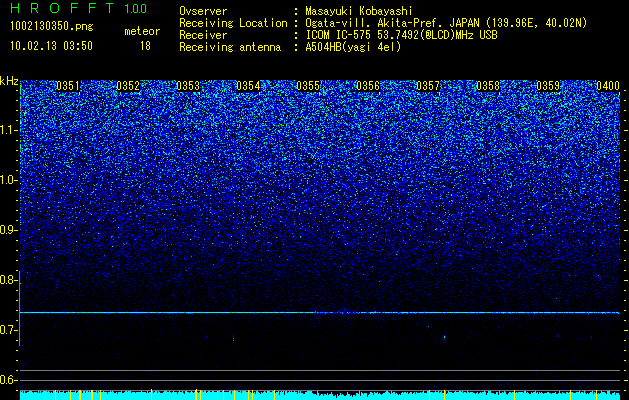Click the 0355 time marker
This screenshot has height=400, width=629.
tap(308, 86)
